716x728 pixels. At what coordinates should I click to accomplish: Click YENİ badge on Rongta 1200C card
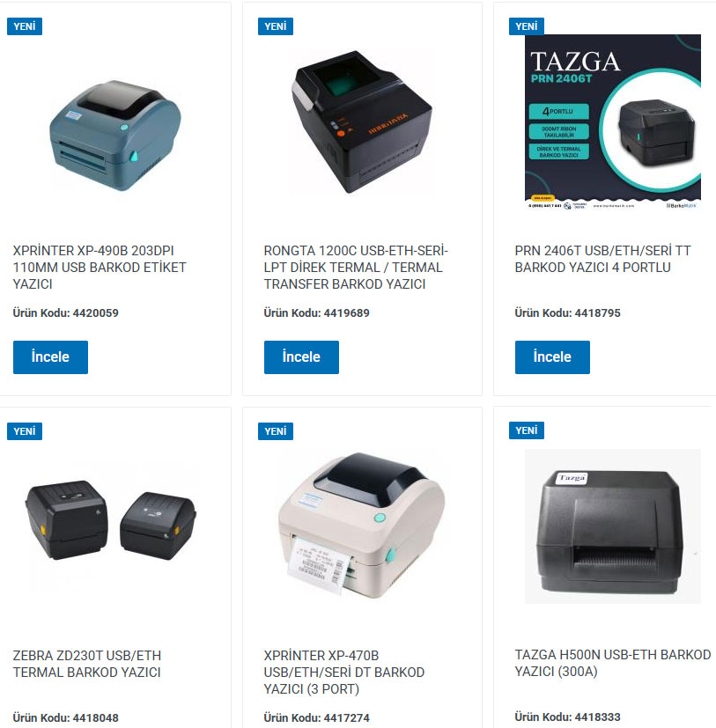coord(276,26)
